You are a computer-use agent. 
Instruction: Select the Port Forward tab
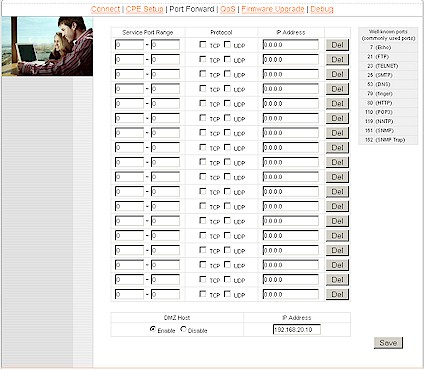click(192, 9)
